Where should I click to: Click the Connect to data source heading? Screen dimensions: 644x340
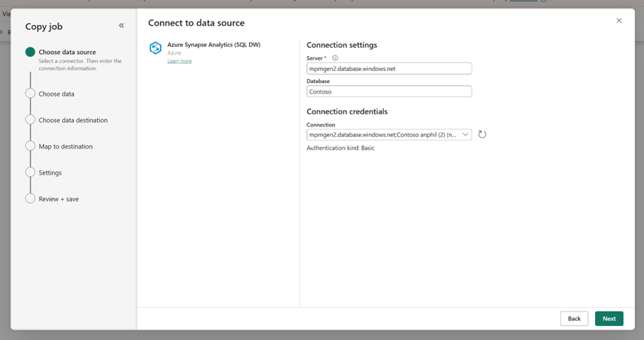click(196, 23)
